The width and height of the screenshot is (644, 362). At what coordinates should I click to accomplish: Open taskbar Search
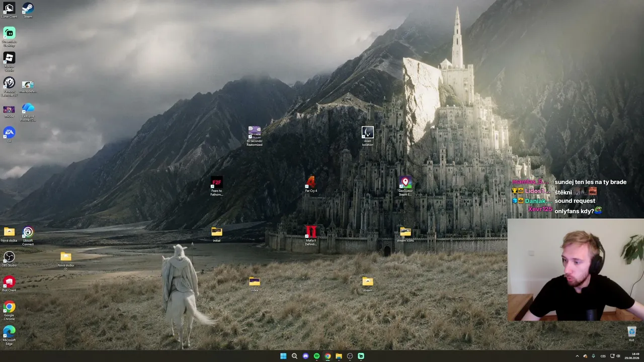click(x=294, y=356)
